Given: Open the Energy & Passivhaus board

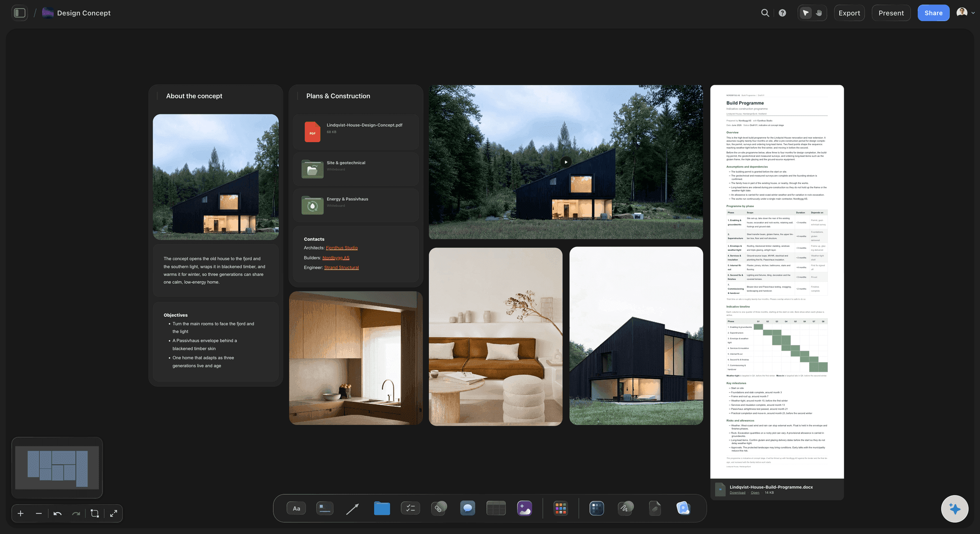Looking at the screenshot, I should pyautogui.click(x=356, y=205).
